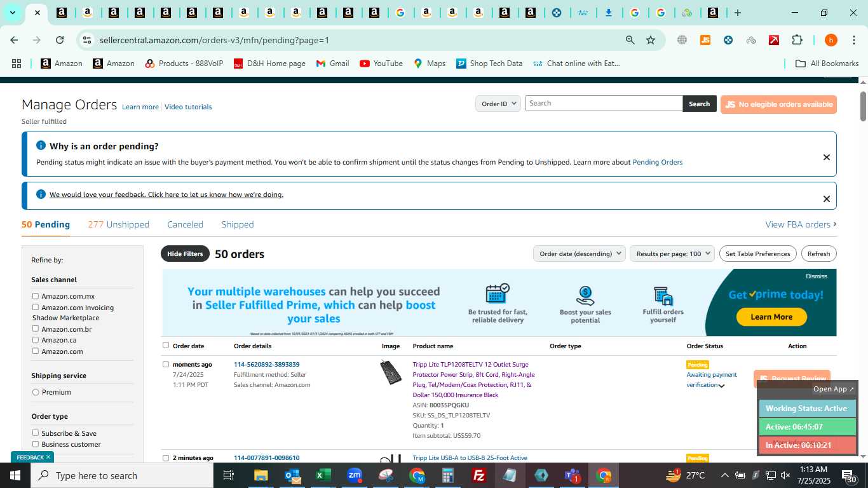Viewport: 868px width, 488px height.
Task: Open the Order date (descending) sort dropdown
Action: [x=580, y=254]
